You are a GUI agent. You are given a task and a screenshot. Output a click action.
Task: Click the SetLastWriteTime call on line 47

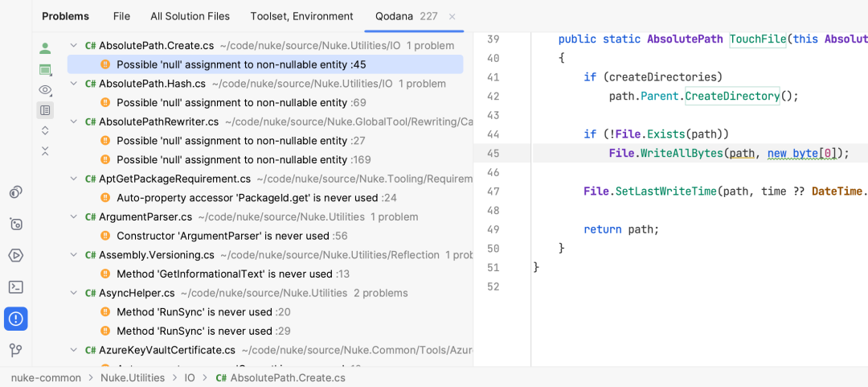pyautogui.click(x=666, y=191)
